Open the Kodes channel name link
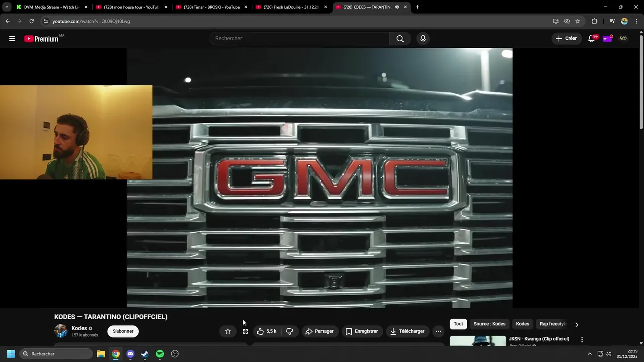The height and width of the screenshot is (362, 644). (x=79, y=328)
